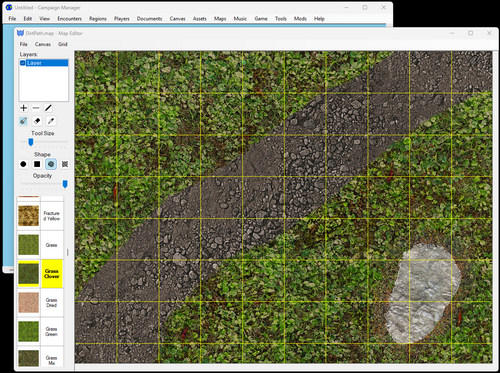
Task: Remove the selected layer with the minus button
Action: click(36, 108)
